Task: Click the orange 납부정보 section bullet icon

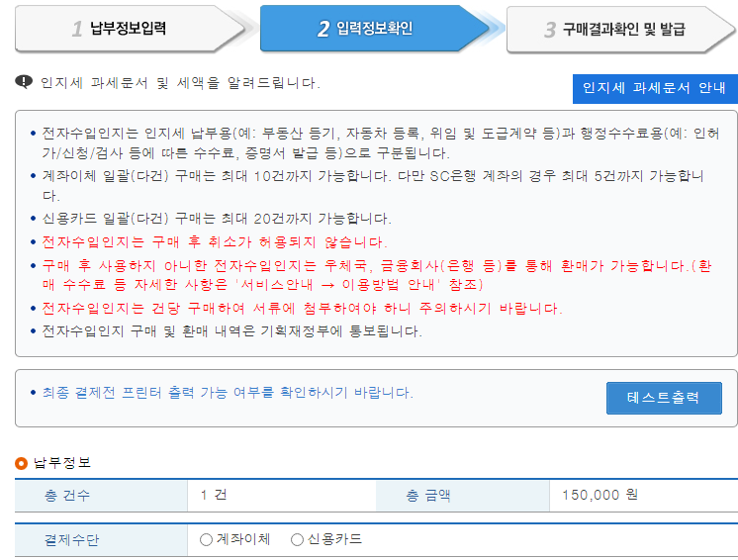Action: coord(21,463)
